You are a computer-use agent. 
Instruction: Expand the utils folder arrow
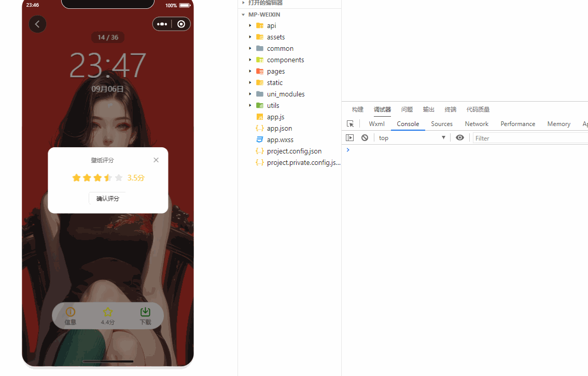250,105
